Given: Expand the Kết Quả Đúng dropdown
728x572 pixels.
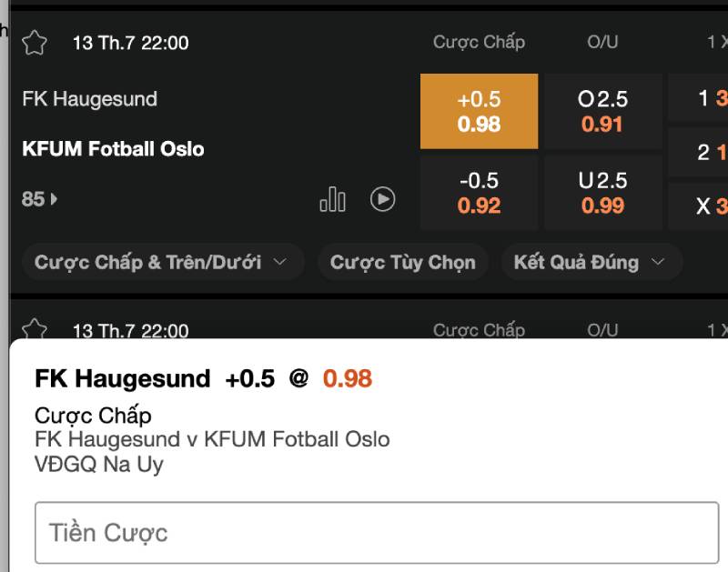Looking at the screenshot, I should pyautogui.click(x=591, y=263).
